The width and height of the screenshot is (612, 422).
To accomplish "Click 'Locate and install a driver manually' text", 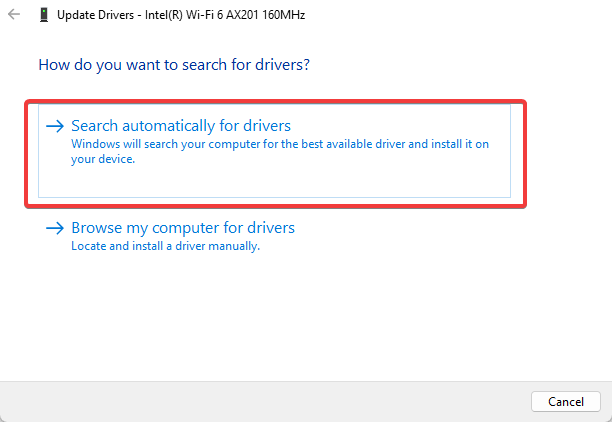I will click(x=165, y=246).
